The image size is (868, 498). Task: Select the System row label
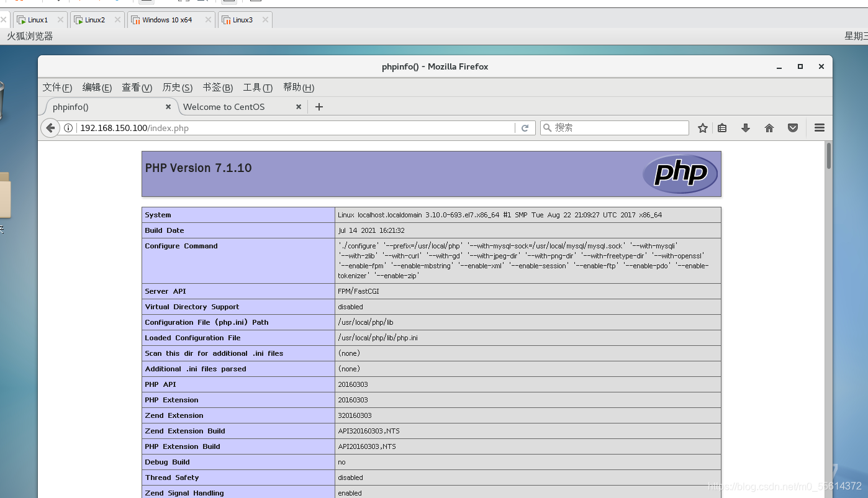click(158, 215)
